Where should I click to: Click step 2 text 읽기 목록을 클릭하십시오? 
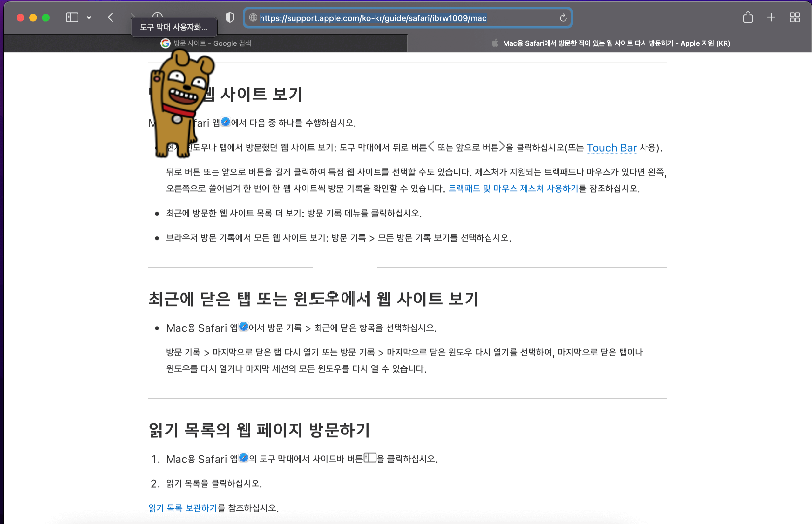click(x=214, y=483)
